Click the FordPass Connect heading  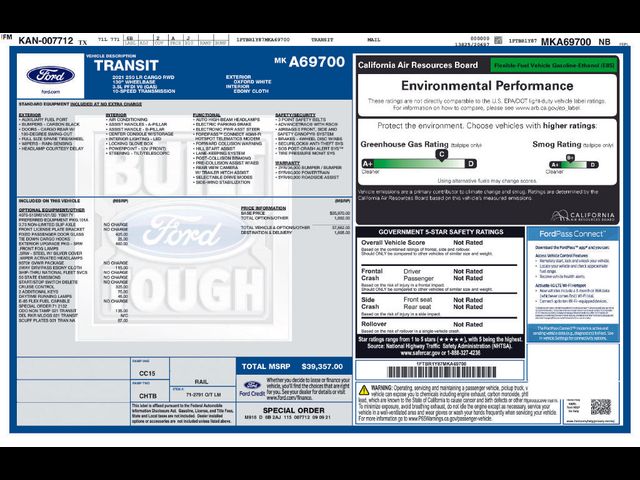[x=573, y=234]
